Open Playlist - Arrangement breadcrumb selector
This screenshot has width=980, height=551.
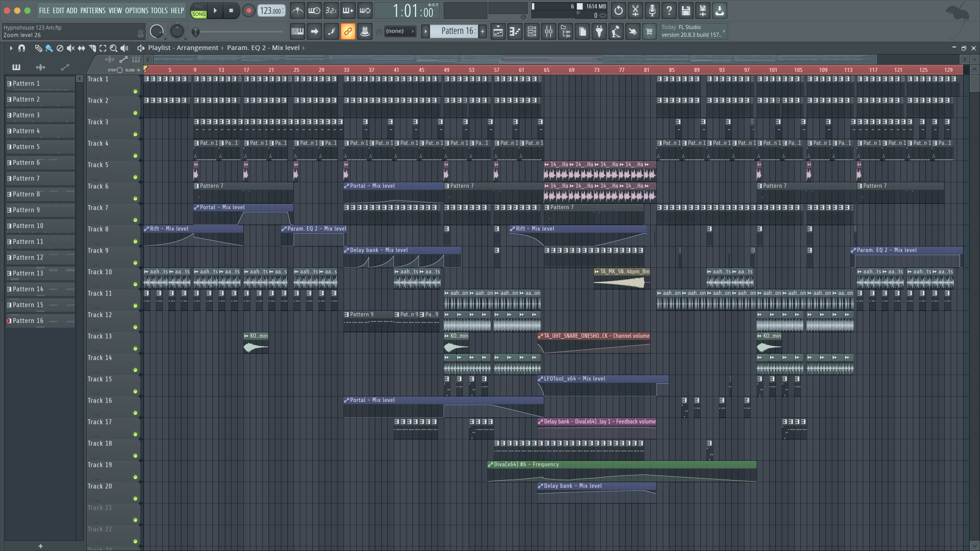pos(183,48)
